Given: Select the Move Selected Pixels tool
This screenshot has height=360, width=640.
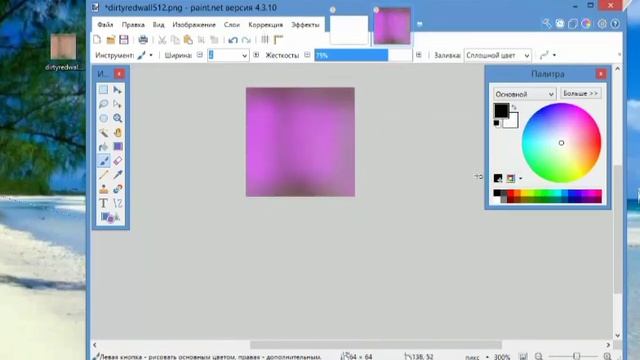Looking at the screenshot, I should tap(118, 90).
